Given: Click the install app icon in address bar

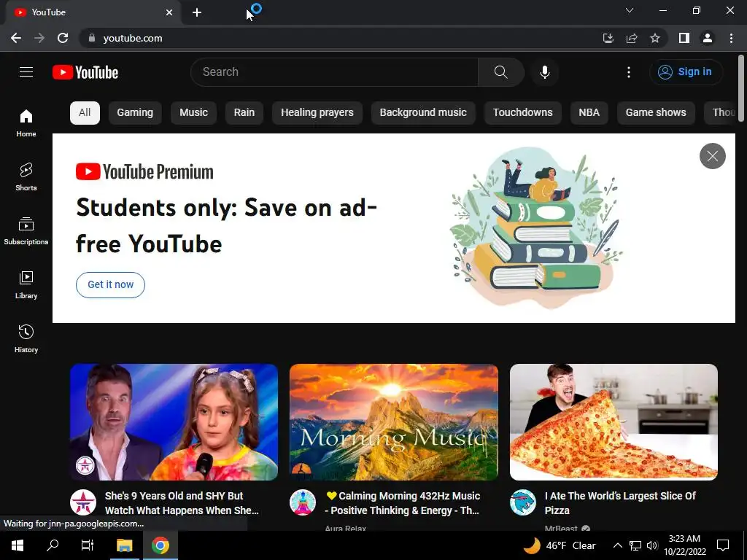Looking at the screenshot, I should (608, 38).
